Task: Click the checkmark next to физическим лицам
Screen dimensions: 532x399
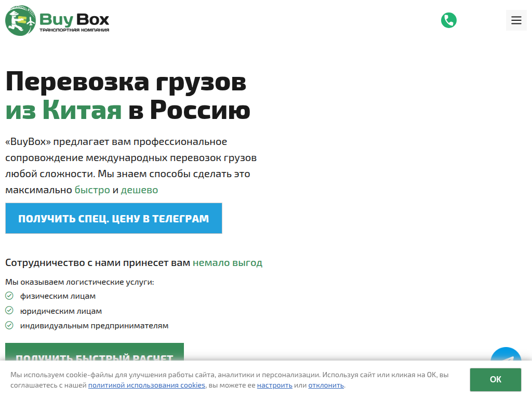Action: tap(9, 296)
